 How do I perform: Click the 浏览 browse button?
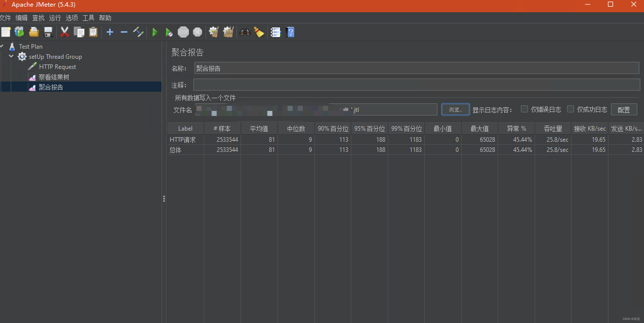(x=455, y=110)
